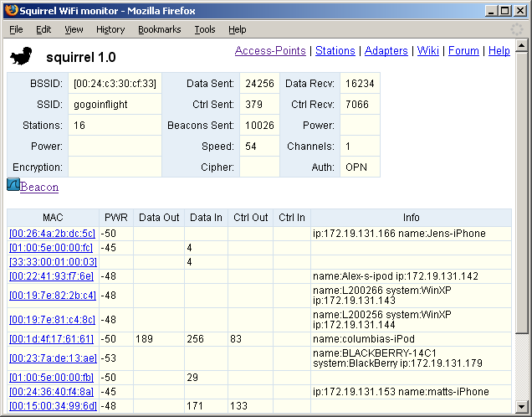Click the BLACKBERRY-14C1 info cell
This screenshot has width=532, height=417.
point(411,358)
